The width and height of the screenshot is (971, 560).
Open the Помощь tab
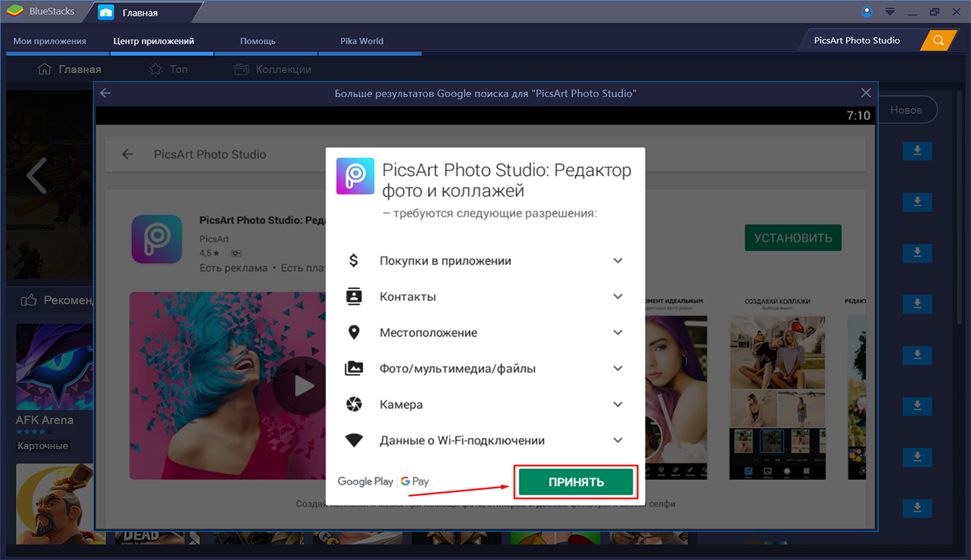pos(258,41)
